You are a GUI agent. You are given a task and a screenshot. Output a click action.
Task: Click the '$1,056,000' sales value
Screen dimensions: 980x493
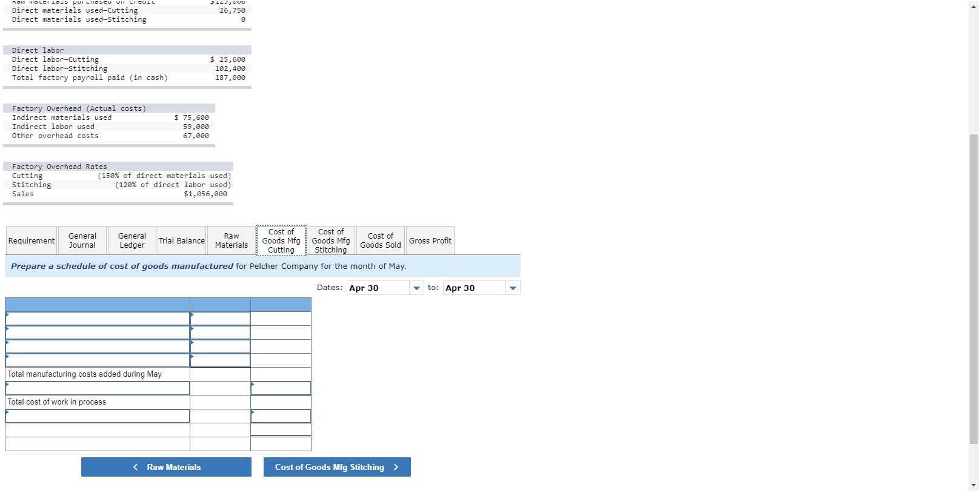pyautogui.click(x=205, y=194)
